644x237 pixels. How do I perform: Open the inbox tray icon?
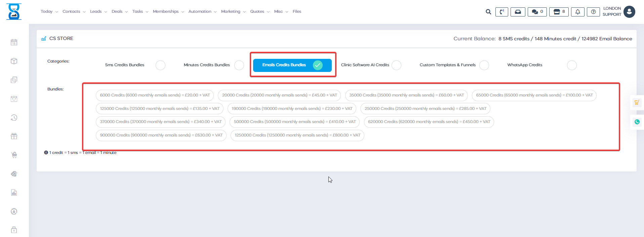pos(518,12)
